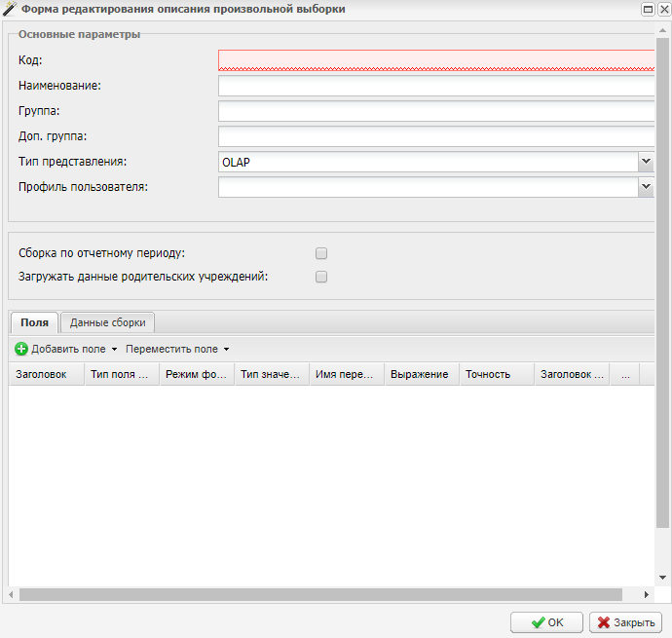Open 'Добавить поле' menu arrow

click(114, 349)
